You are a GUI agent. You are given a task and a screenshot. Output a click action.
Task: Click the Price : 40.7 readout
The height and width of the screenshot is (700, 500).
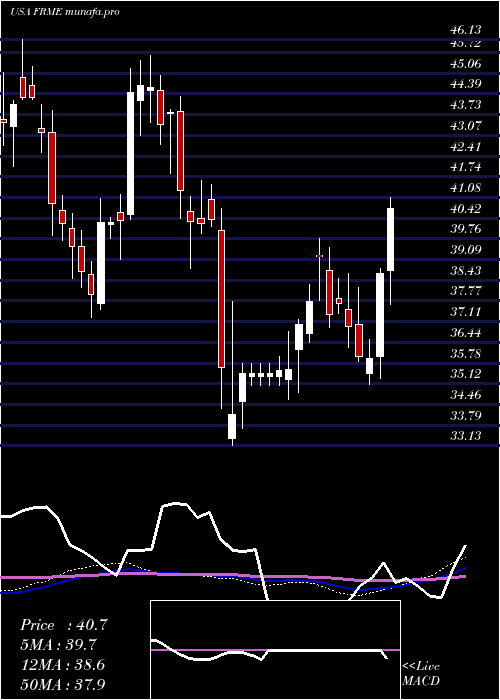(x=64, y=625)
